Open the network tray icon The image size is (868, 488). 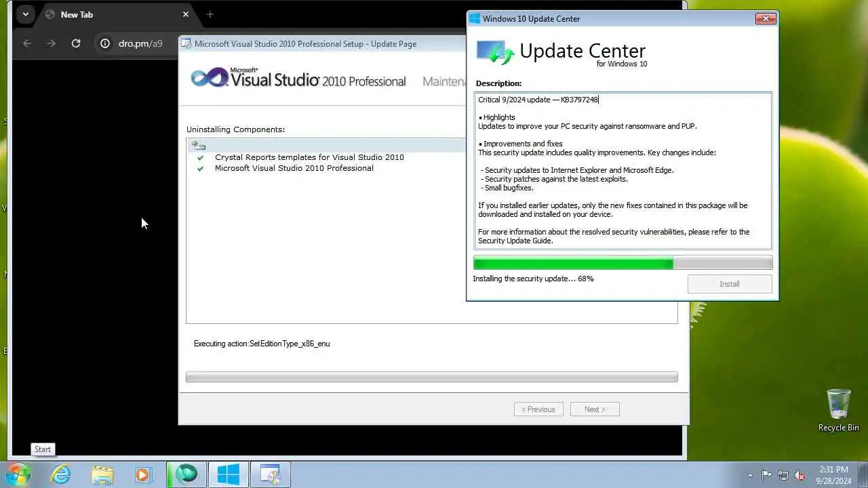(x=783, y=475)
